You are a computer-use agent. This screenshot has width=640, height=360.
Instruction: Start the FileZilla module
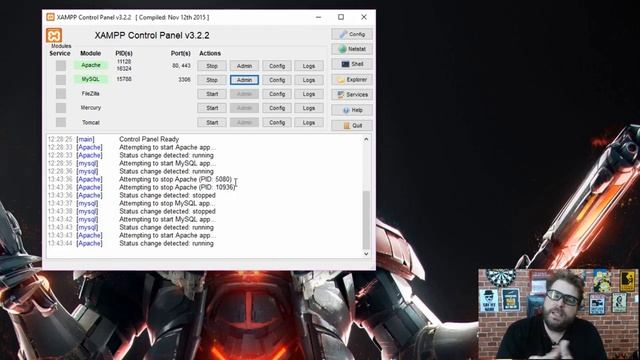click(x=212, y=94)
